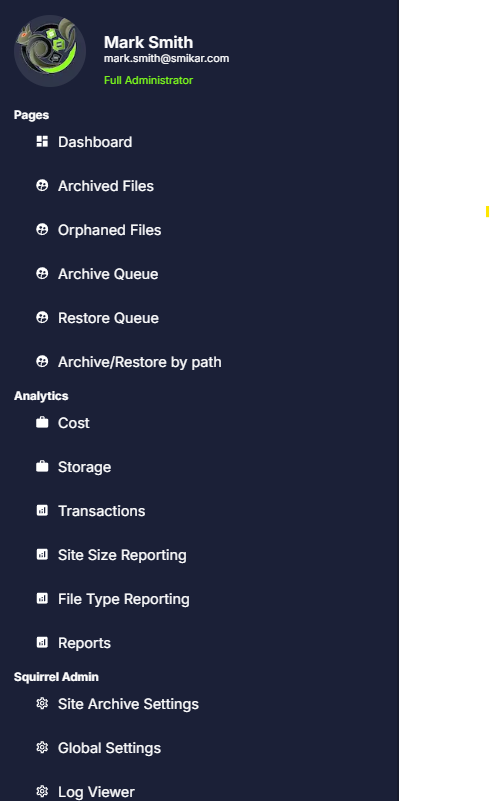This screenshot has height=801, width=491.
Task: Click the gear icon beside Global Settings
Action: 42,747
